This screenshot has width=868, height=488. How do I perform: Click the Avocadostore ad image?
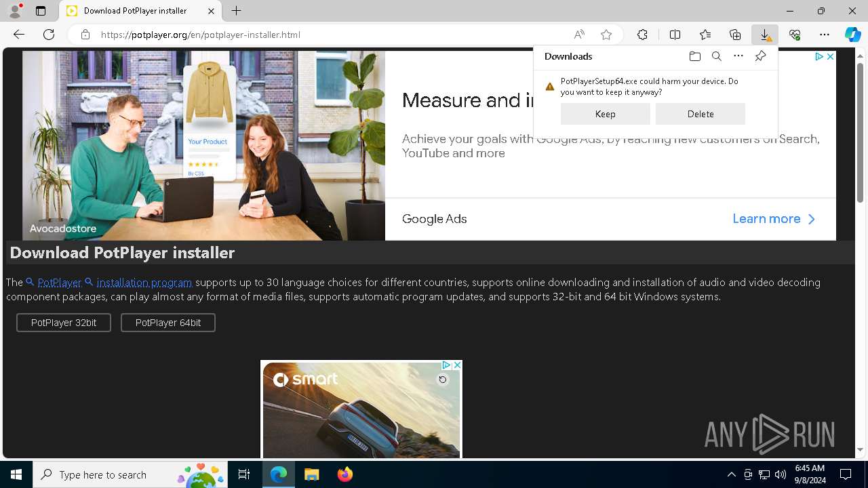tap(203, 145)
